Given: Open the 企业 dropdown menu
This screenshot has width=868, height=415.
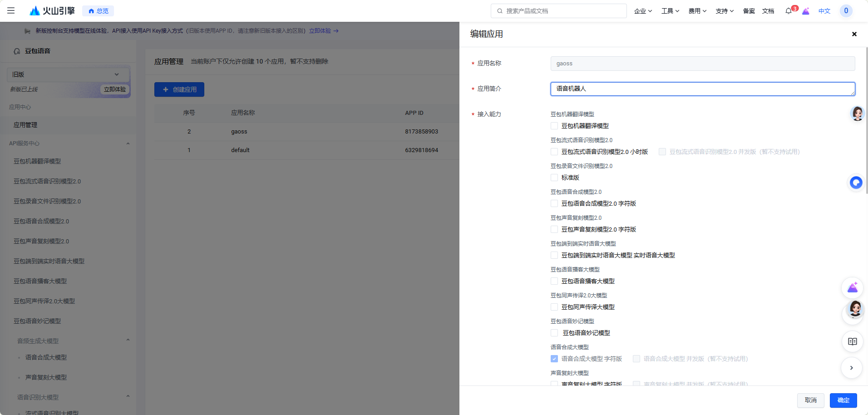Looking at the screenshot, I should 643,11.
